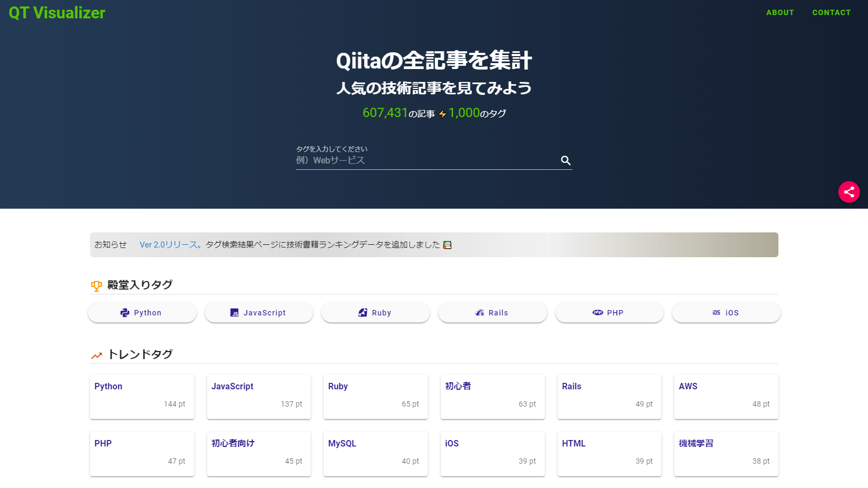Image resolution: width=868 pixels, height=488 pixels.
Task: Click the trending arrow icon beside トレンドタグ
Action: tap(97, 355)
